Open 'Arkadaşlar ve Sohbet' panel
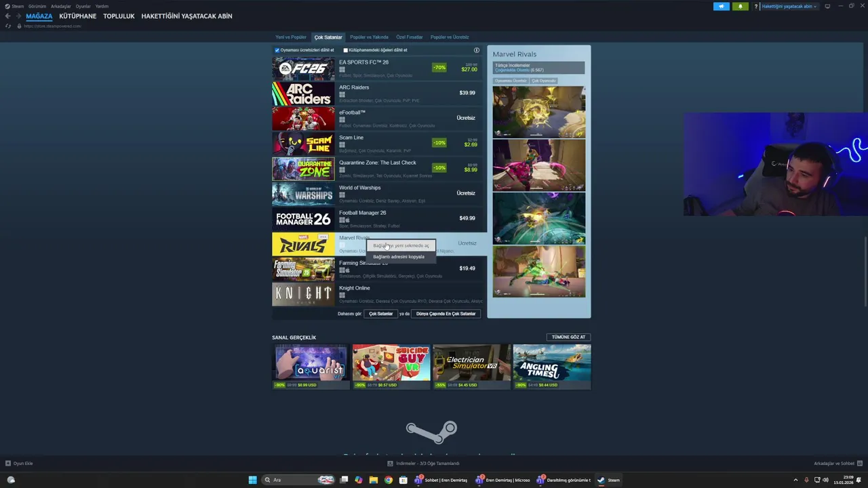Viewport: 868px width, 488px height. tap(838, 464)
